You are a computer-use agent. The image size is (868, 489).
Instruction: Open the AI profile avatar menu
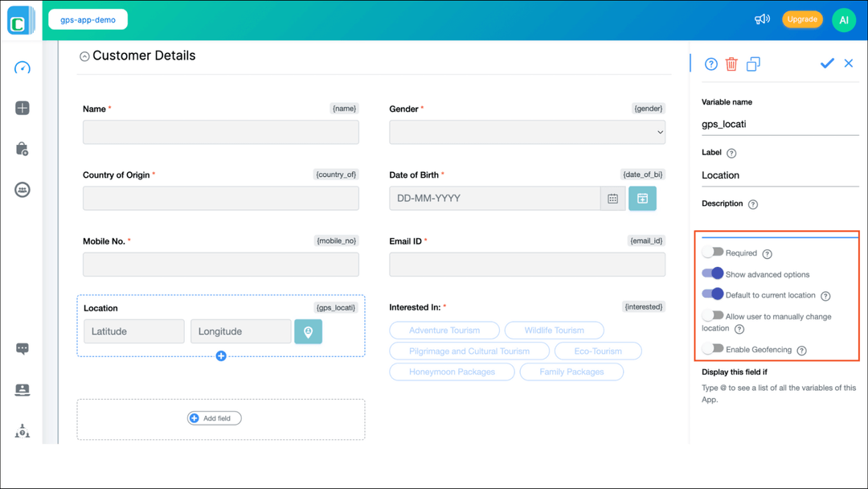point(844,18)
